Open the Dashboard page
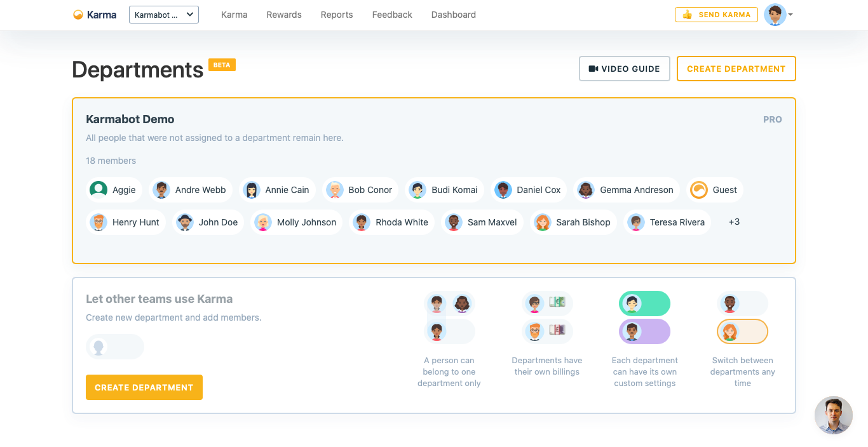The width and height of the screenshot is (868, 447). pos(454,15)
